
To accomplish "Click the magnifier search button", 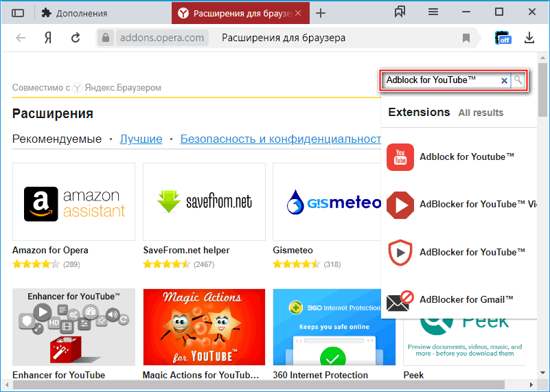I will pos(518,80).
